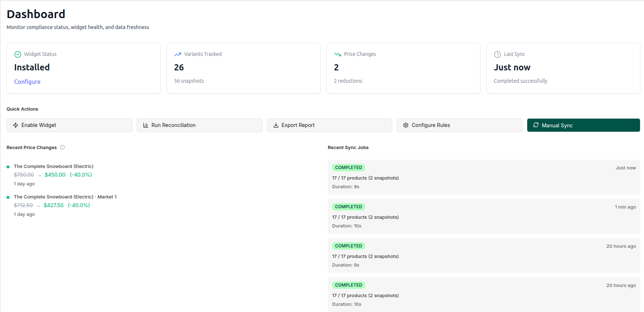
Task: Click the 26 variants tracked value
Action: tap(179, 67)
